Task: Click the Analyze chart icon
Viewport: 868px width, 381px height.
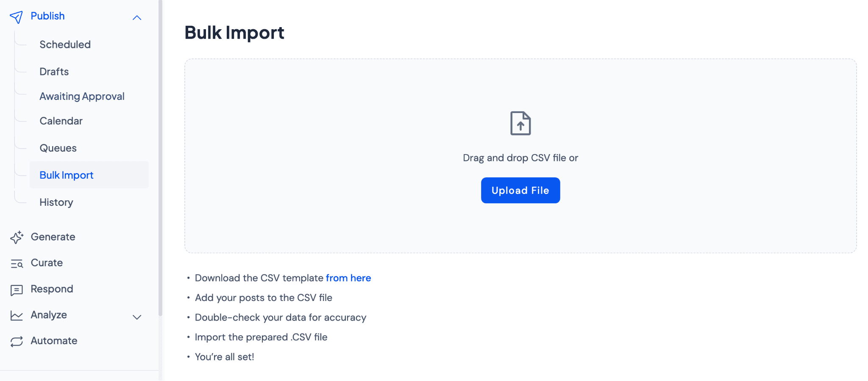Action: 17,316
